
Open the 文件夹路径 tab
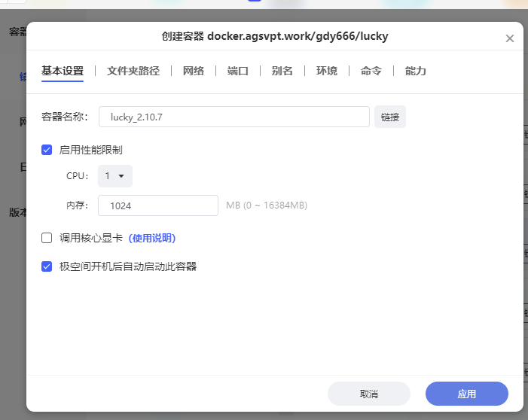(133, 71)
